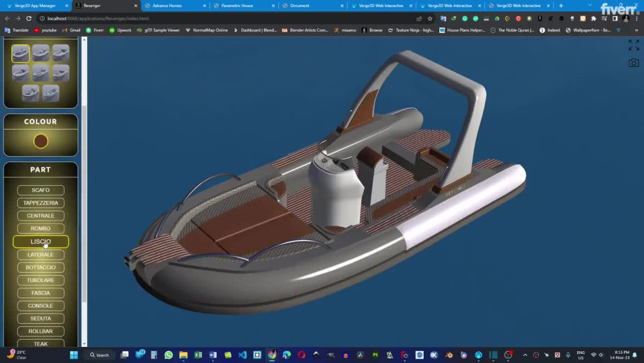Switch to the Document tab
The width and height of the screenshot is (644, 363).
coord(311,6)
